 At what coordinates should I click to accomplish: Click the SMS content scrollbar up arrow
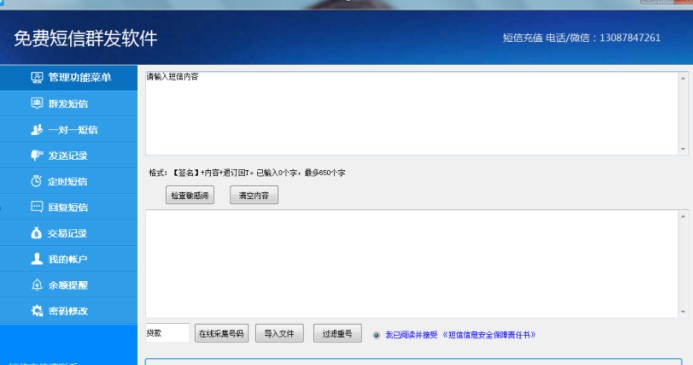(x=683, y=78)
